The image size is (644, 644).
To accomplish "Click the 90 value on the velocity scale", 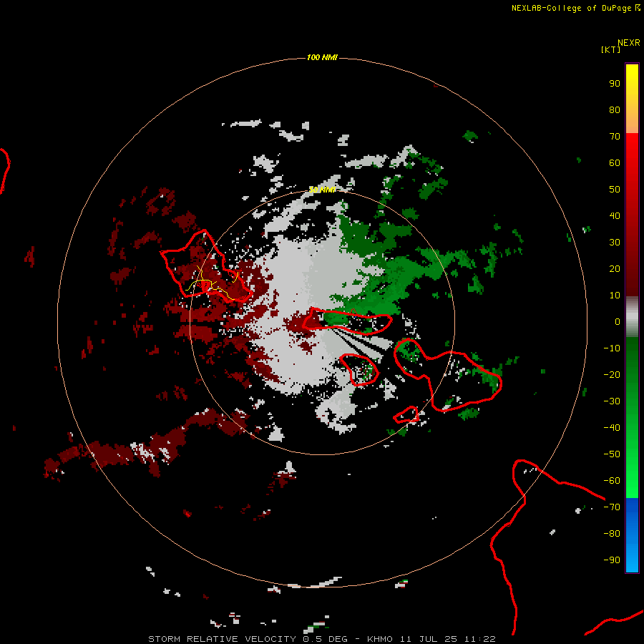I will pos(615,84).
